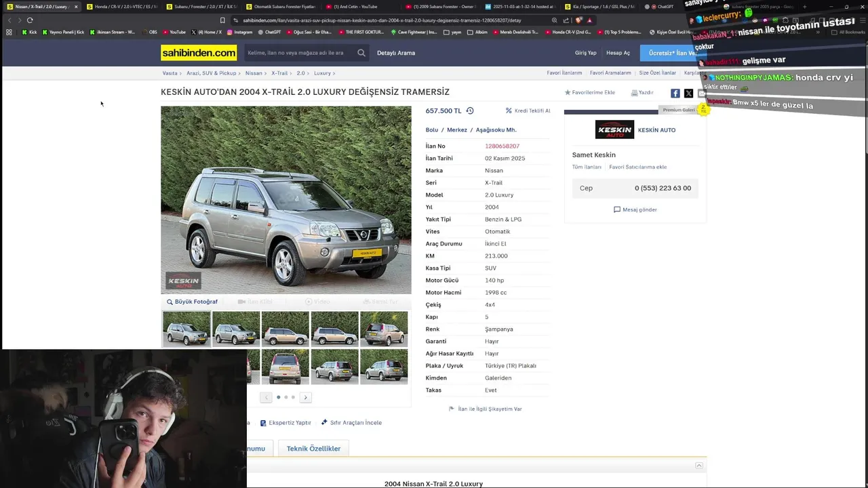Image resolution: width=868 pixels, height=488 pixels.
Task: Click Aşağısoku Mh. location link
Action: coord(496,130)
